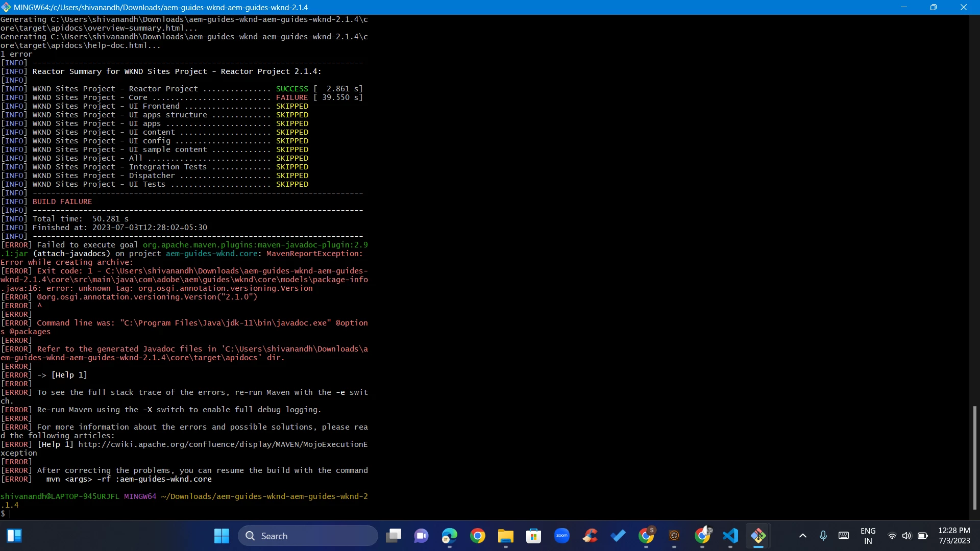Open the ENG IN language switcher
This screenshot has width=980, height=551.
click(868, 536)
